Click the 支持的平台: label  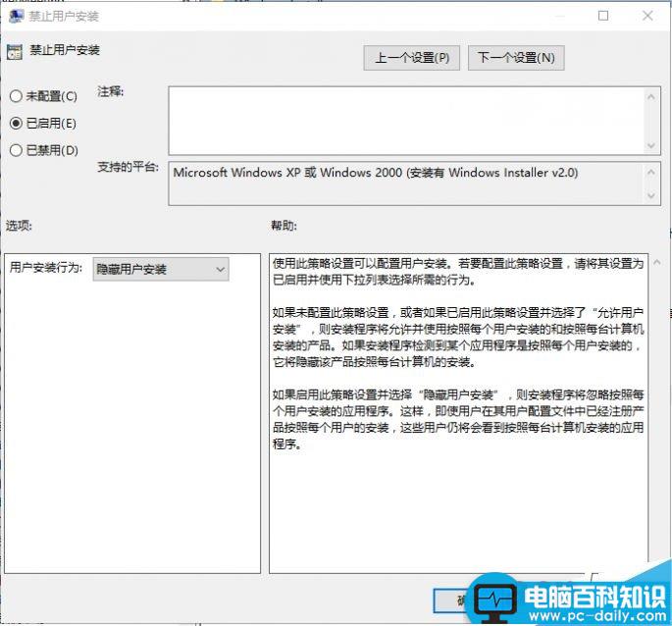coord(128,167)
